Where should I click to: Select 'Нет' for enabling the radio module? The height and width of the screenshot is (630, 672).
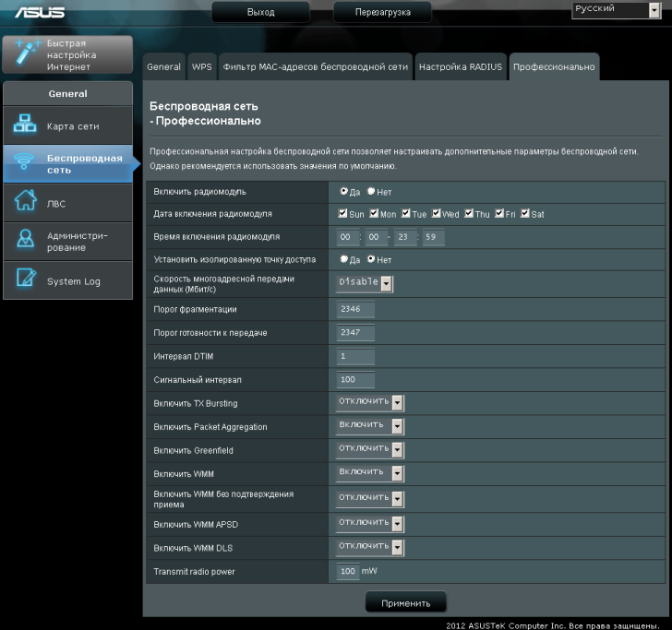point(371,192)
